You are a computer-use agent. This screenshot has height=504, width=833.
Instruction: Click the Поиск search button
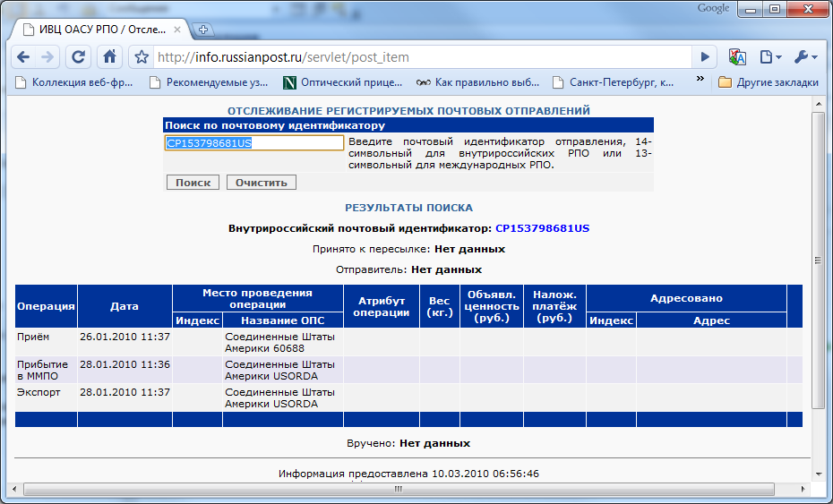click(x=193, y=182)
